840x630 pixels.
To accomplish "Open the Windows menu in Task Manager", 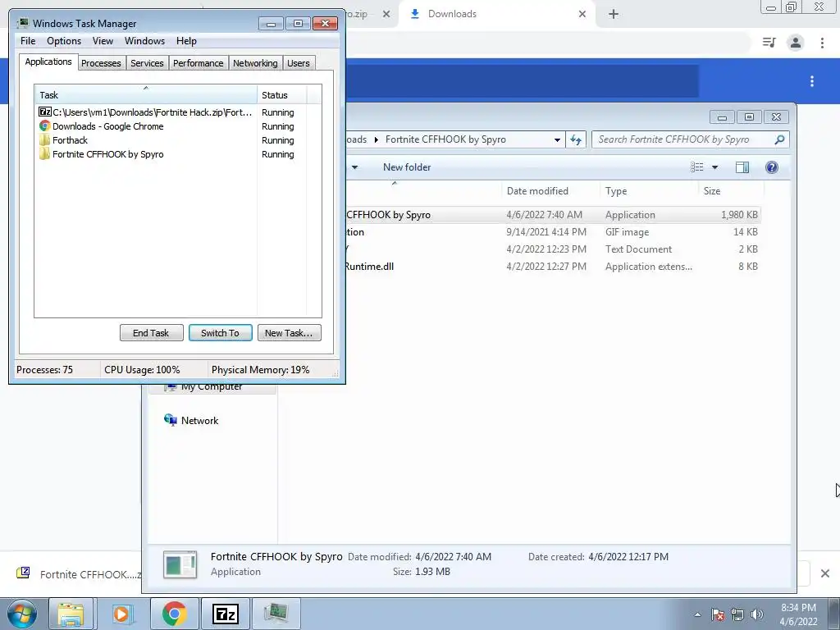I will (144, 41).
